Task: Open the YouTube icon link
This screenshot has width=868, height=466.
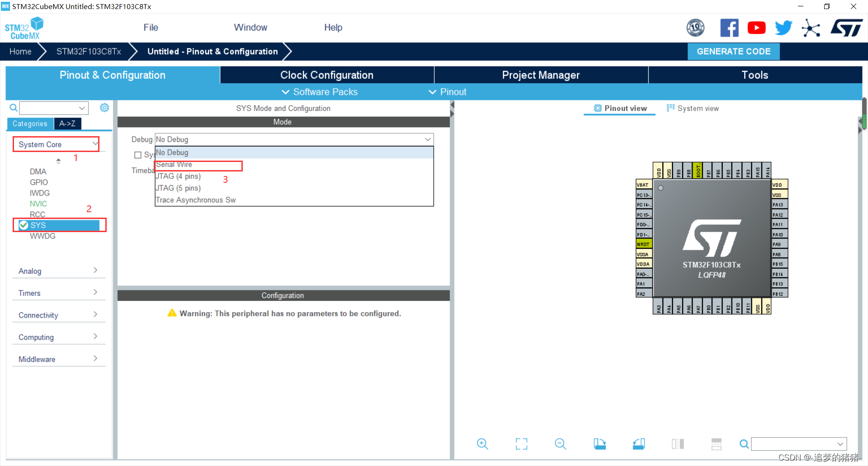Action: click(x=756, y=28)
